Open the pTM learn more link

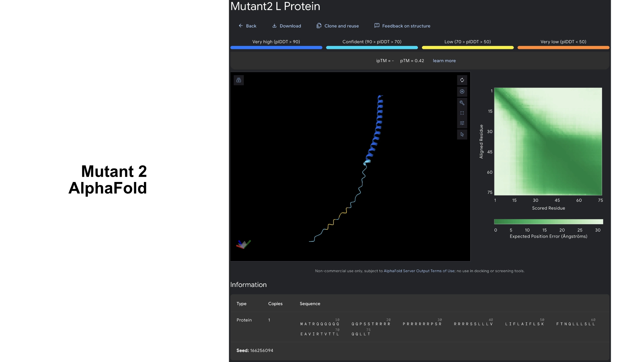point(444,61)
